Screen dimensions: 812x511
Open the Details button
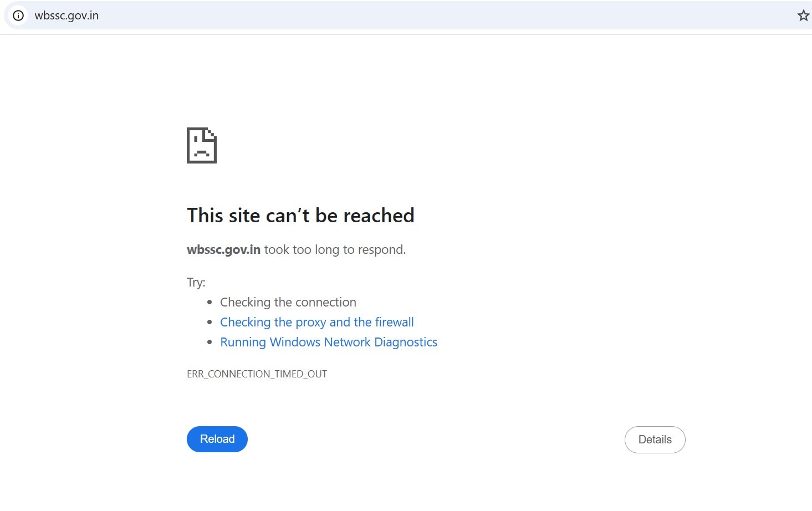tap(655, 440)
